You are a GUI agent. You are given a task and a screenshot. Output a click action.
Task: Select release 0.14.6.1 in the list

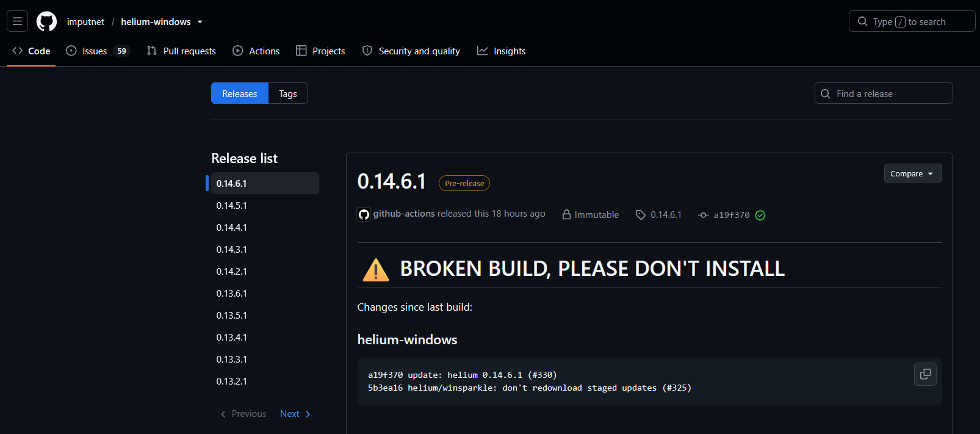click(265, 183)
